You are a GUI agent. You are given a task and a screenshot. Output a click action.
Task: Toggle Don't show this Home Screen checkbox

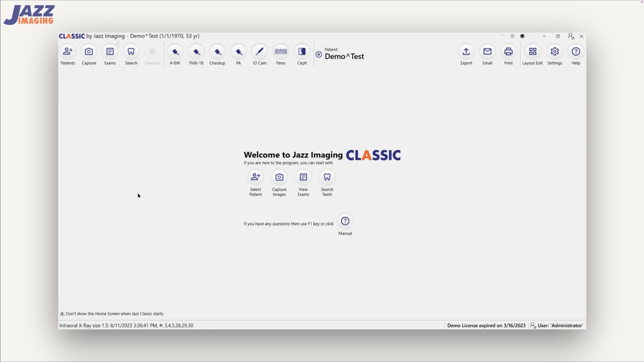click(x=62, y=314)
